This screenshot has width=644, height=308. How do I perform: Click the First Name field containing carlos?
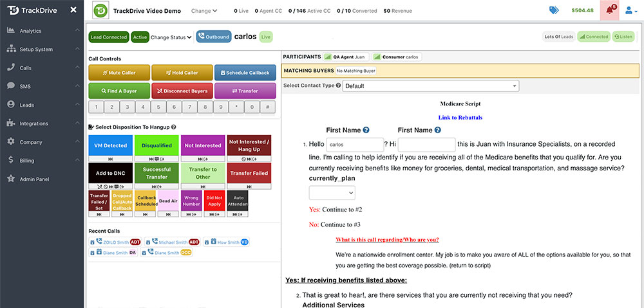point(355,145)
